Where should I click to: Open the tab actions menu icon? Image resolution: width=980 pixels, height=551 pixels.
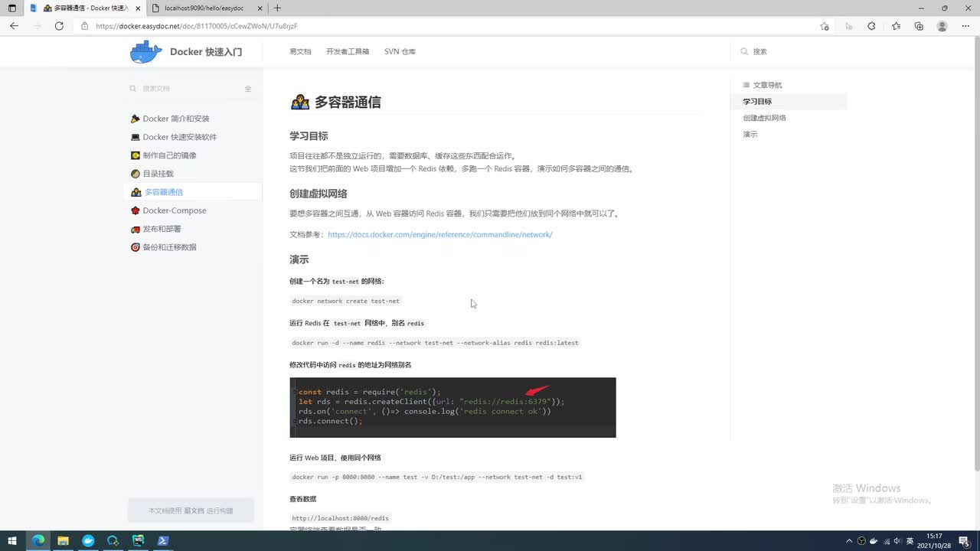[x=12, y=8]
